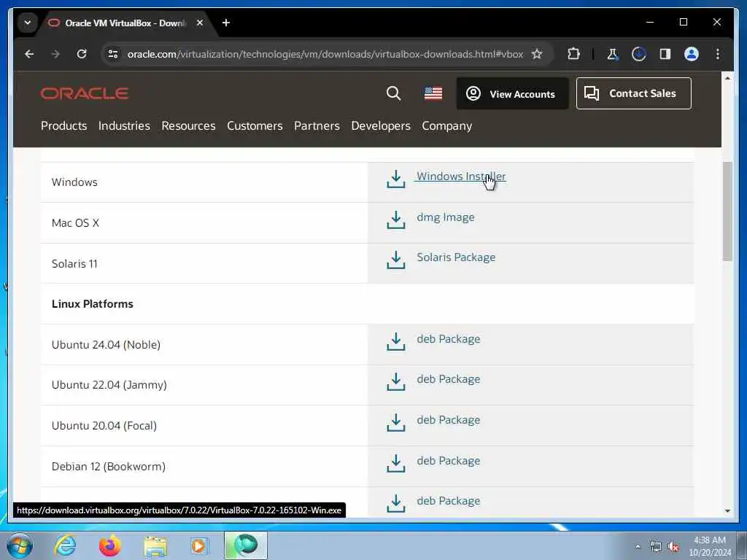
Task: Click the Windows Start button
Action: [x=20, y=545]
